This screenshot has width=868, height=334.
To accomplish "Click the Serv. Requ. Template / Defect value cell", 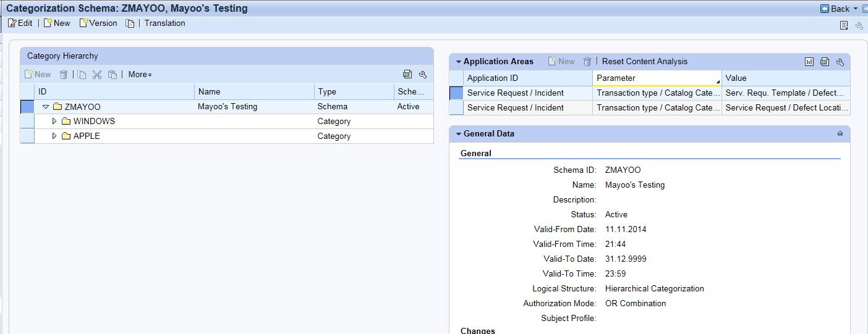I will 785,93.
